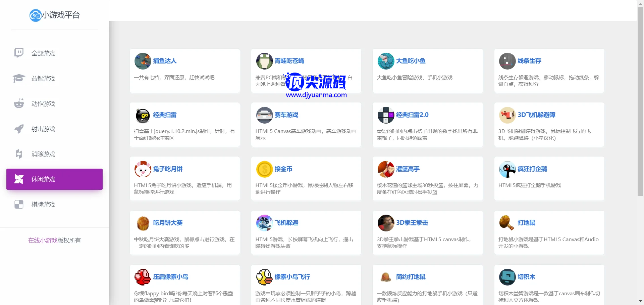Click the 压扁像素小鸟 red bird icon
The height and width of the screenshot is (305, 644).
pyautogui.click(x=143, y=277)
